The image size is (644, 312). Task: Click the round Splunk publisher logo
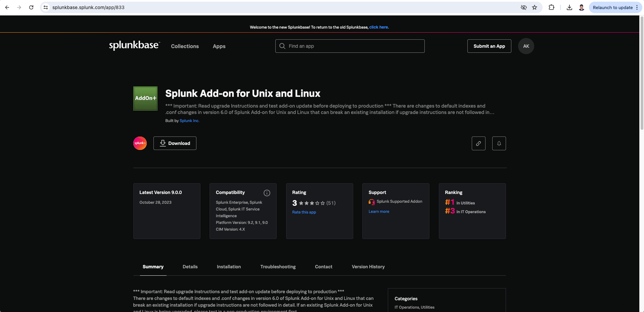140,143
